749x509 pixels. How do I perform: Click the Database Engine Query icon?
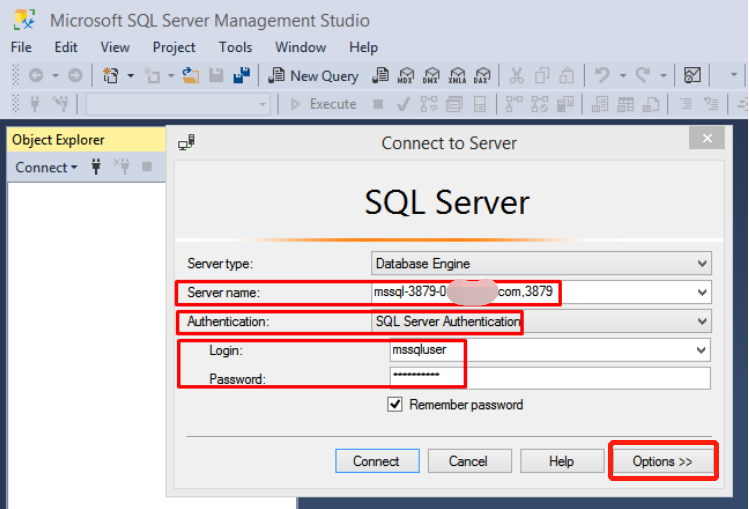381,76
